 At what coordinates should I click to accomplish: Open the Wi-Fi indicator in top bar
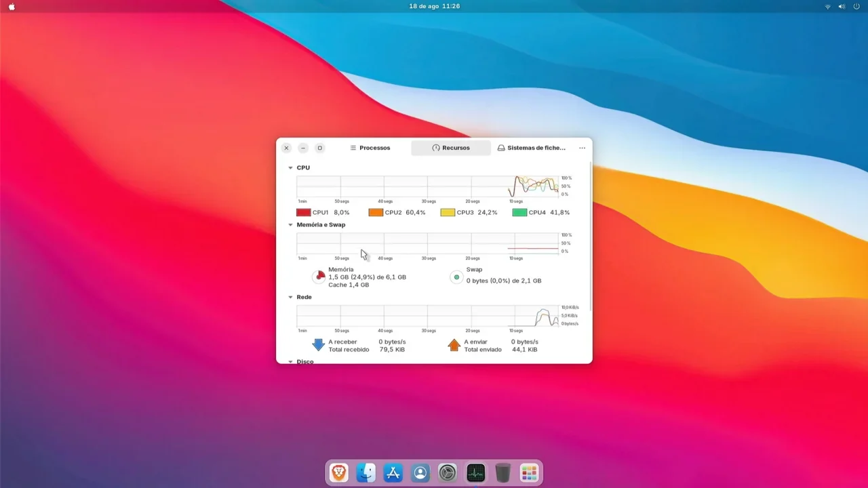(x=827, y=6)
